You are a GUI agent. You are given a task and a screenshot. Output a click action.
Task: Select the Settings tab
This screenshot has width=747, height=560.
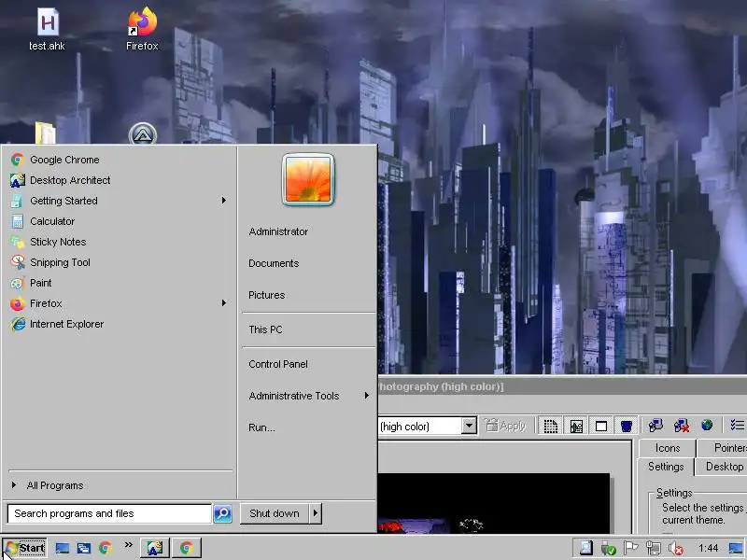coord(666,466)
